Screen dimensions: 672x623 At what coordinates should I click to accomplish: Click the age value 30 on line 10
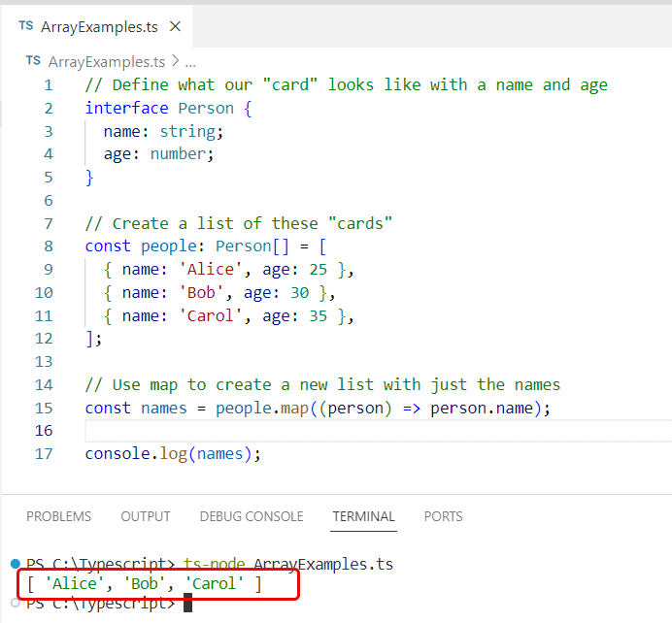(299, 293)
